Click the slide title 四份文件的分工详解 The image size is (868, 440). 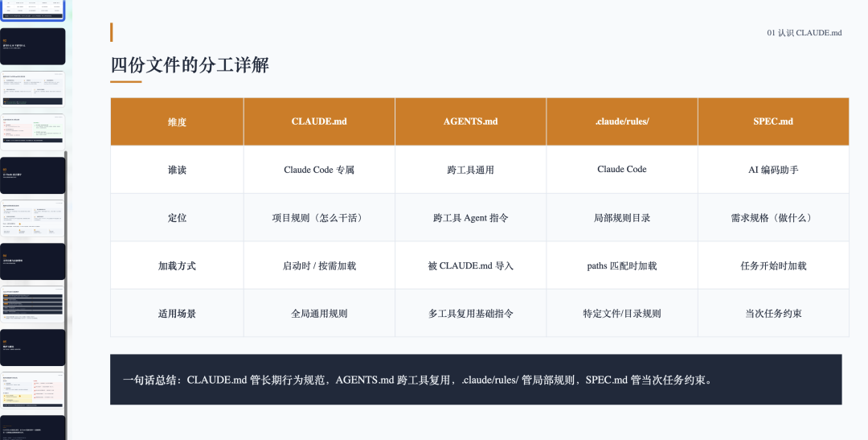click(190, 65)
